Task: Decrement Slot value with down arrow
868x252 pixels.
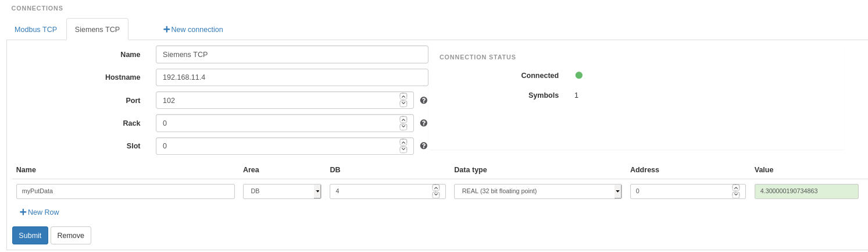Action: point(403,149)
